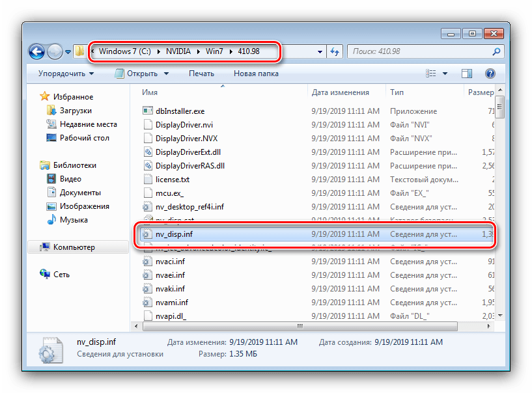This screenshot has width=532, height=393.
Task: Click the Back navigation arrow button
Action: click(37, 51)
